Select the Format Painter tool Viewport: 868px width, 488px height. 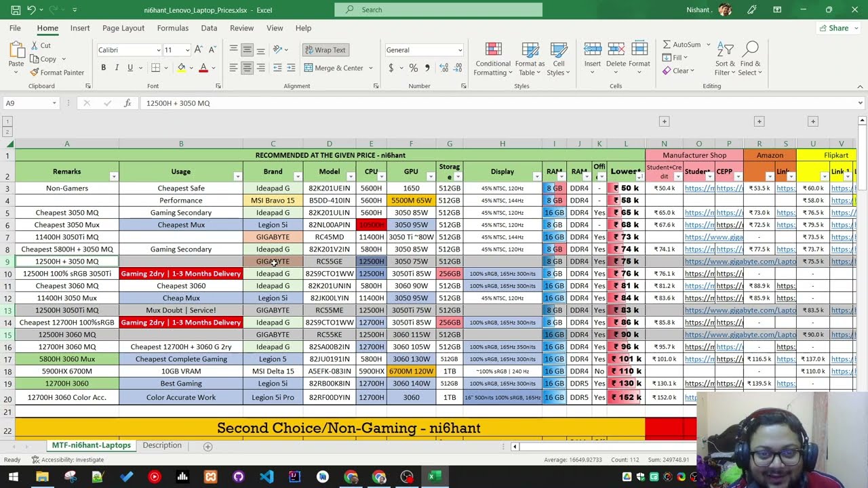(57, 73)
